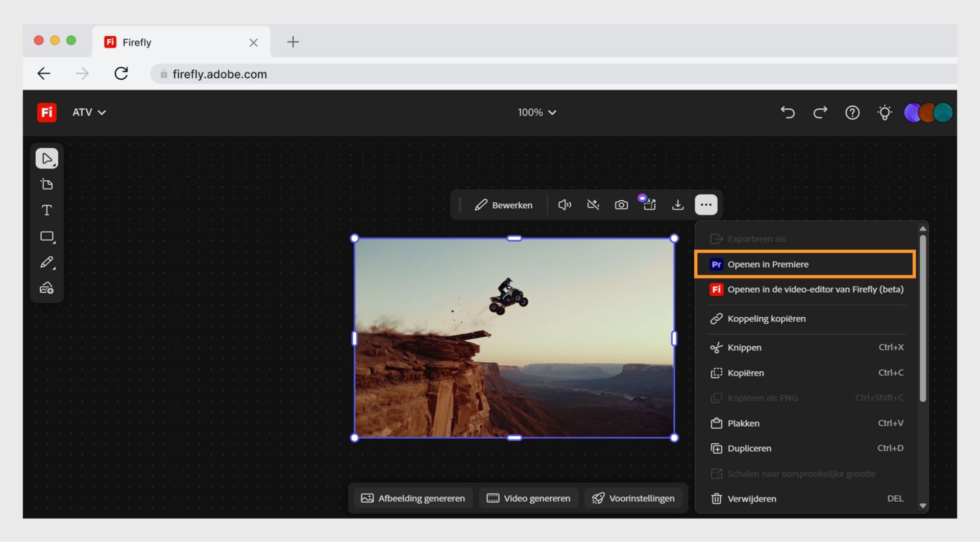Open the 100% zoom dropdown
The height and width of the screenshot is (542, 980).
tap(537, 112)
